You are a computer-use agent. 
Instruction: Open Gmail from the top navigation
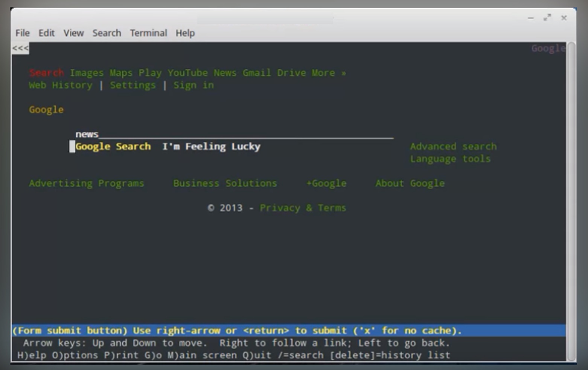pos(256,73)
